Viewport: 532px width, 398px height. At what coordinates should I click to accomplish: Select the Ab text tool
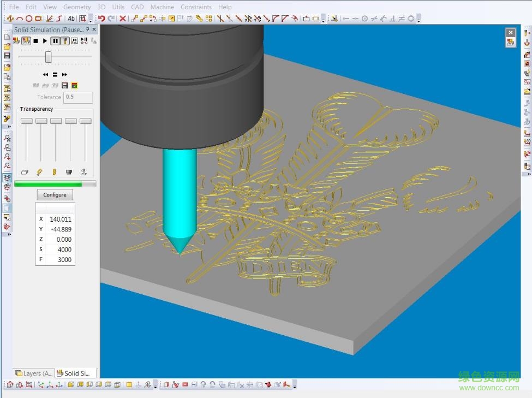[x=71, y=19]
